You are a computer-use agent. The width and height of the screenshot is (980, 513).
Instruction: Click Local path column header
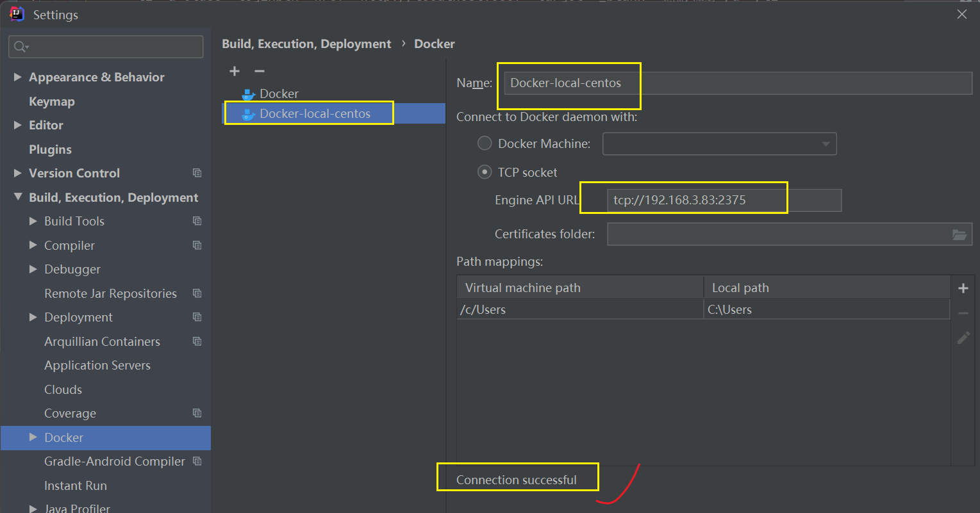(827, 288)
